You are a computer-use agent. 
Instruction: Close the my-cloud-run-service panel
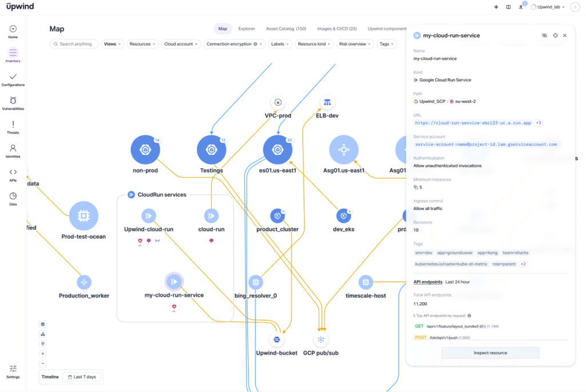pyautogui.click(x=565, y=35)
